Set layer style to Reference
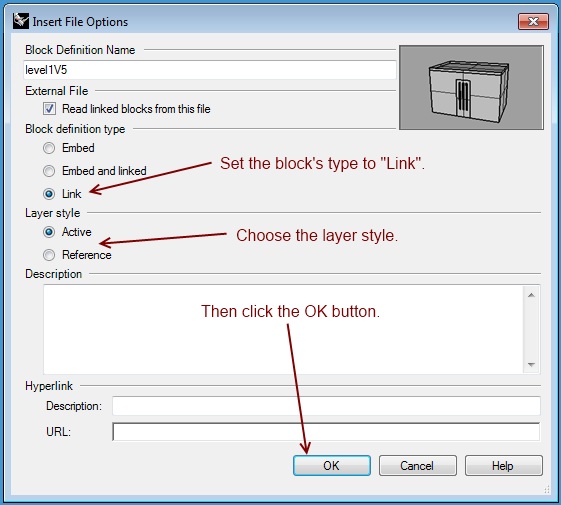The image size is (561, 505). [49, 255]
